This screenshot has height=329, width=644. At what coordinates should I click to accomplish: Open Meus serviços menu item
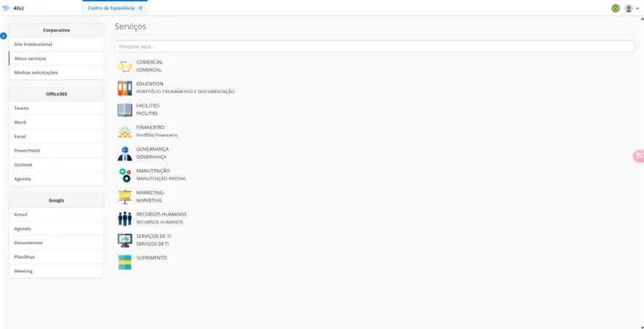tap(56, 58)
